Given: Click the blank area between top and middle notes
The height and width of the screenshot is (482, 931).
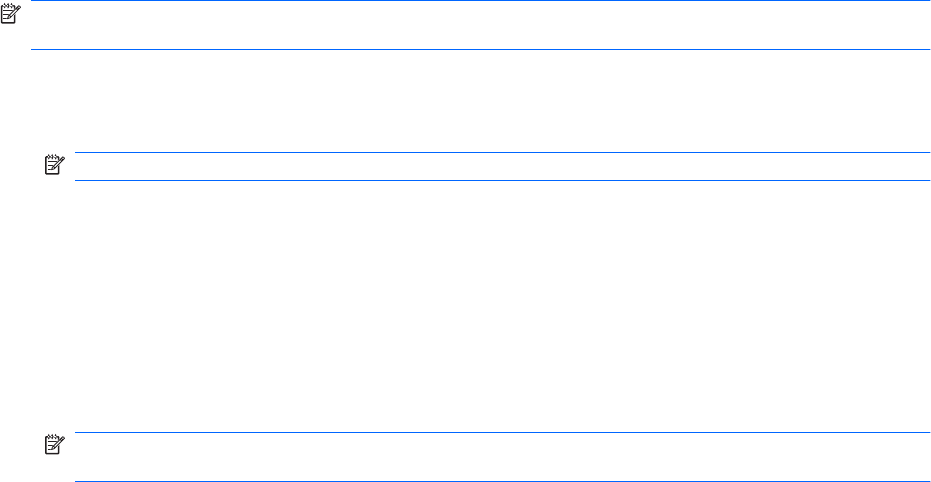Looking at the screenshot, I should pyautogui.click(x=480, y=100).
